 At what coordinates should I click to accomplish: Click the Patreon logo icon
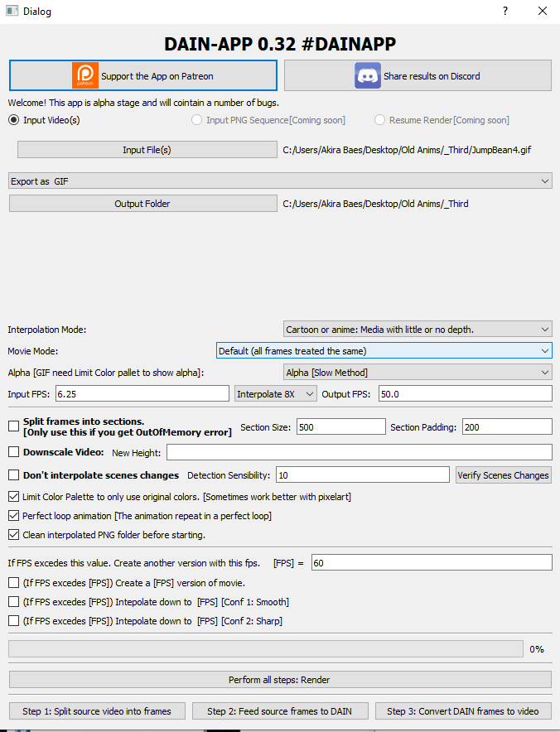click(x=85, y=75)
